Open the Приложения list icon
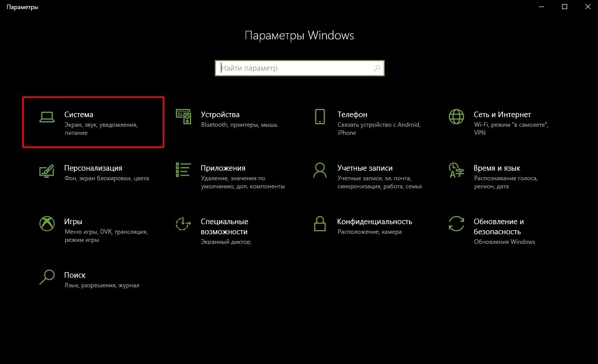 pyautogui.click(x=183, y=170)
